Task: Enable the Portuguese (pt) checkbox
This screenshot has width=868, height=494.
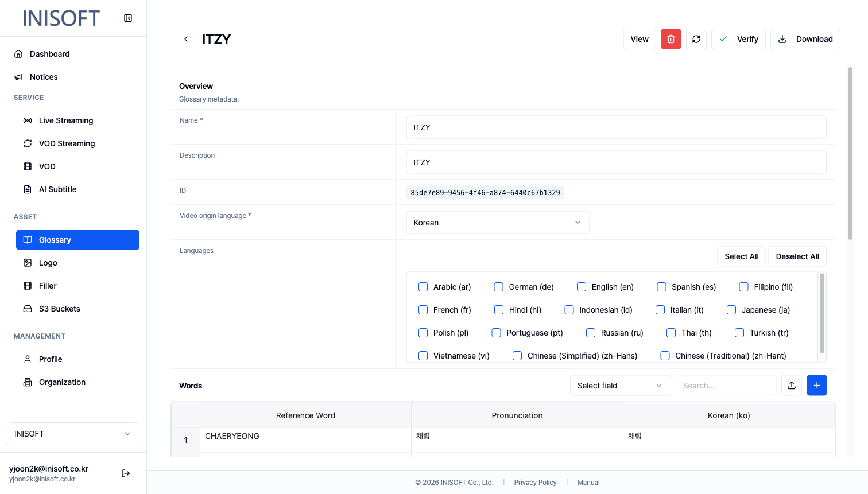Action: click(x=497, y=333)
